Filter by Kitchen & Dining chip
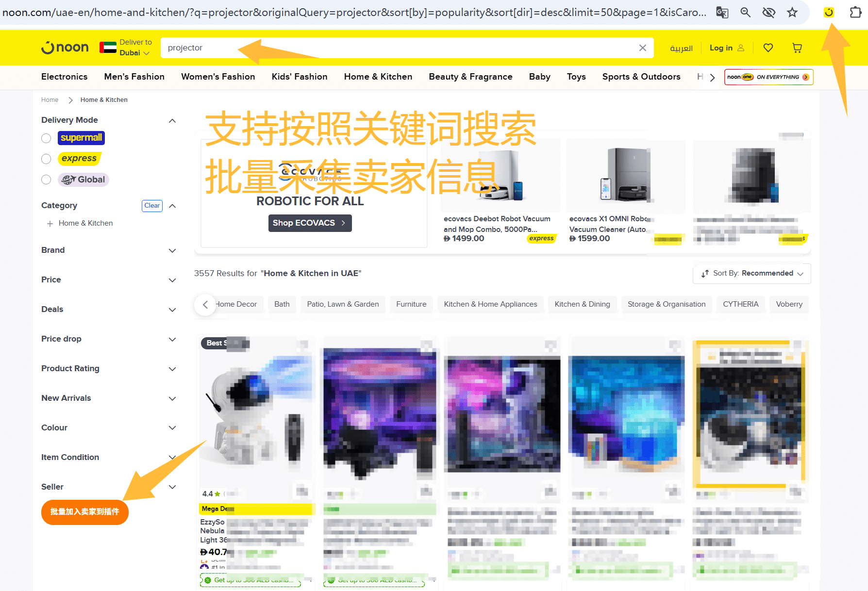 point(582,304)
